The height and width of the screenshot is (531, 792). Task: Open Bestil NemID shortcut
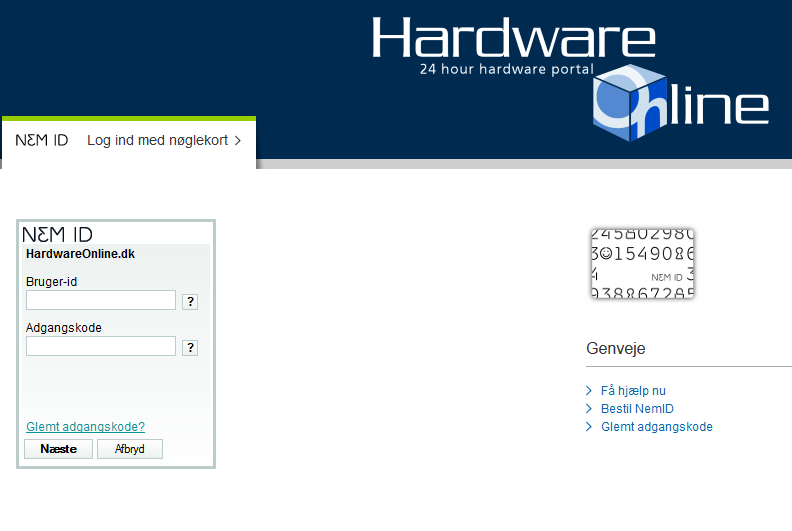coord(637,408)
